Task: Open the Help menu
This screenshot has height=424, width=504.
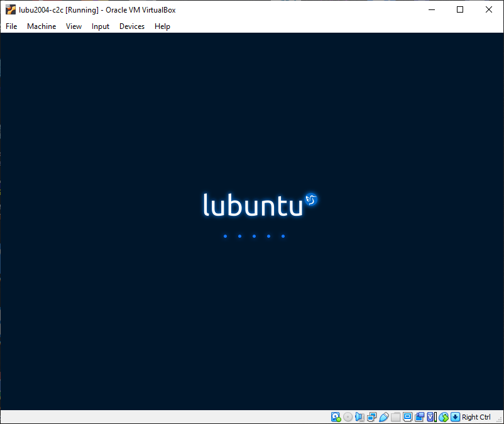Action: click(x=162, y=26)
